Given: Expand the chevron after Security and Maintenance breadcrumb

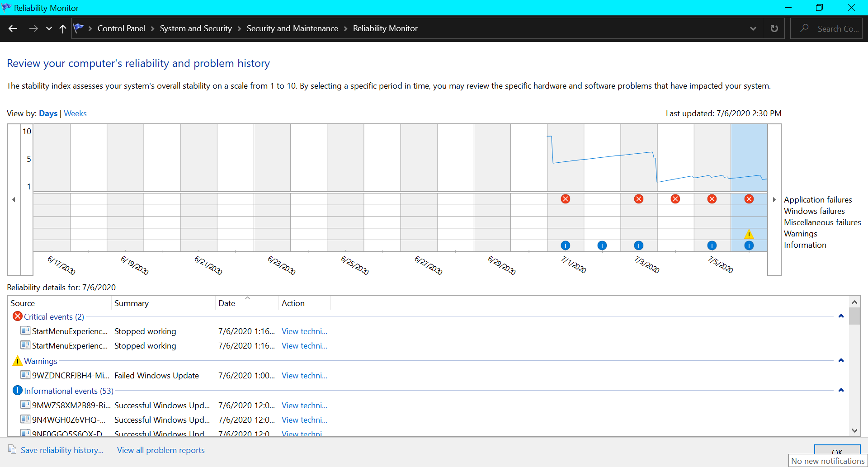Looking at the screenshot, I should pyautogui.click(x=345, y=28).
